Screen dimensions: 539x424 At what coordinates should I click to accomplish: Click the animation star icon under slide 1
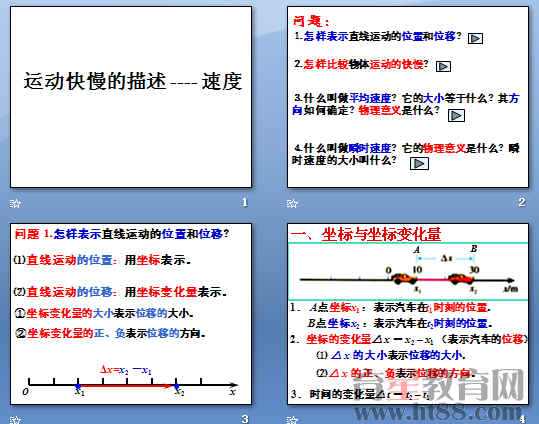click(15, 204)
